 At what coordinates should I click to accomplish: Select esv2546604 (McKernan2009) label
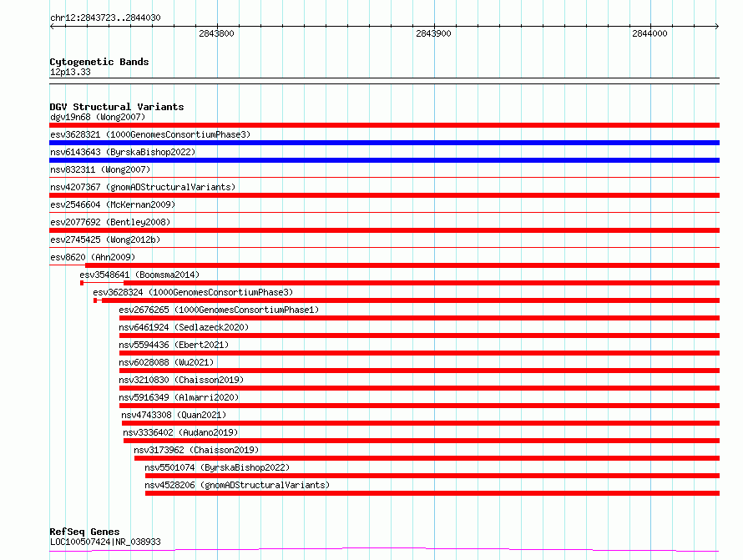(113, 204)
